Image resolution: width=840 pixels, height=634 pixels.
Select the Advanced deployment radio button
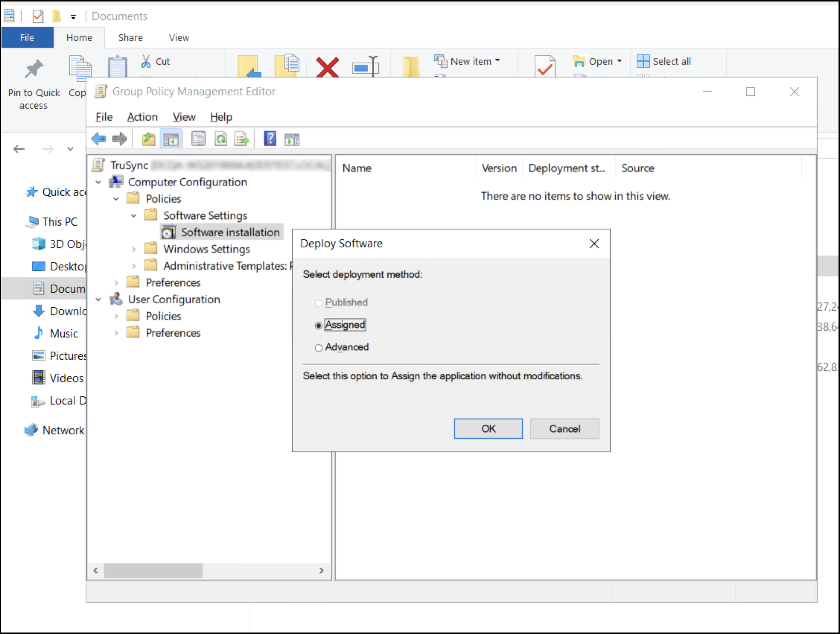(319, 348)
